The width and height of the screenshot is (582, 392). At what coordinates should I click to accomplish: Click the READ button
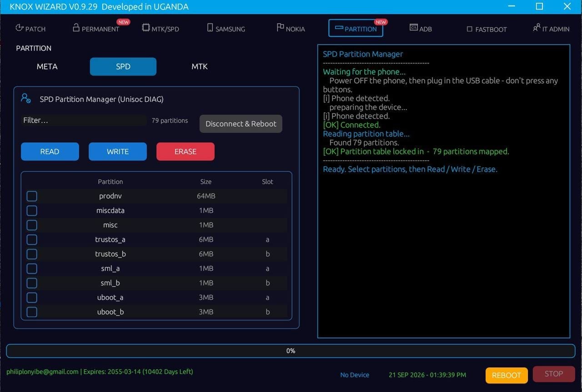coord(50,152)
